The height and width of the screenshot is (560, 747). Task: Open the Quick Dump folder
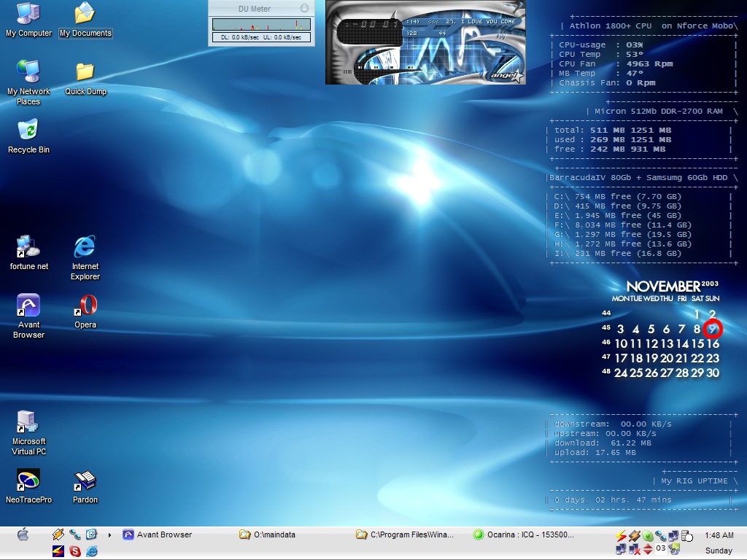[85, 72]
